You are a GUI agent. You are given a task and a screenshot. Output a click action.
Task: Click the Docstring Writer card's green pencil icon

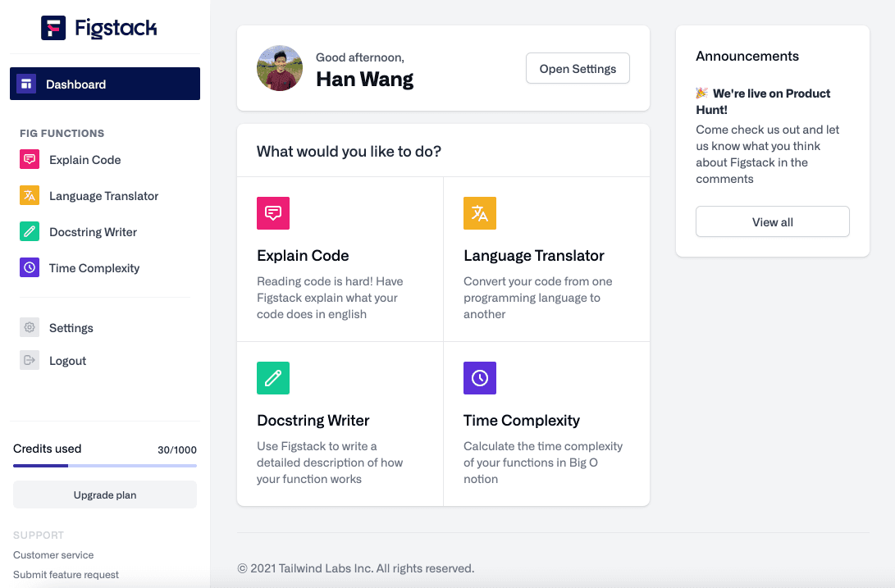[273, 378]
